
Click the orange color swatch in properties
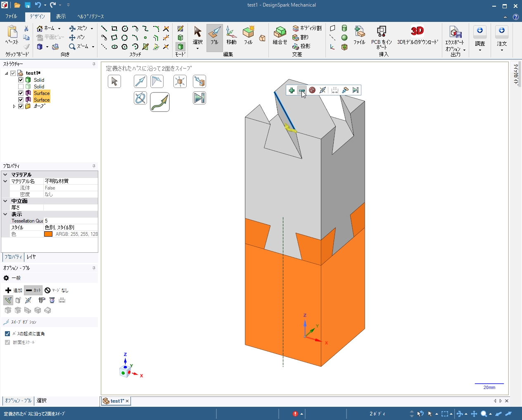click(x=48, y=234)
